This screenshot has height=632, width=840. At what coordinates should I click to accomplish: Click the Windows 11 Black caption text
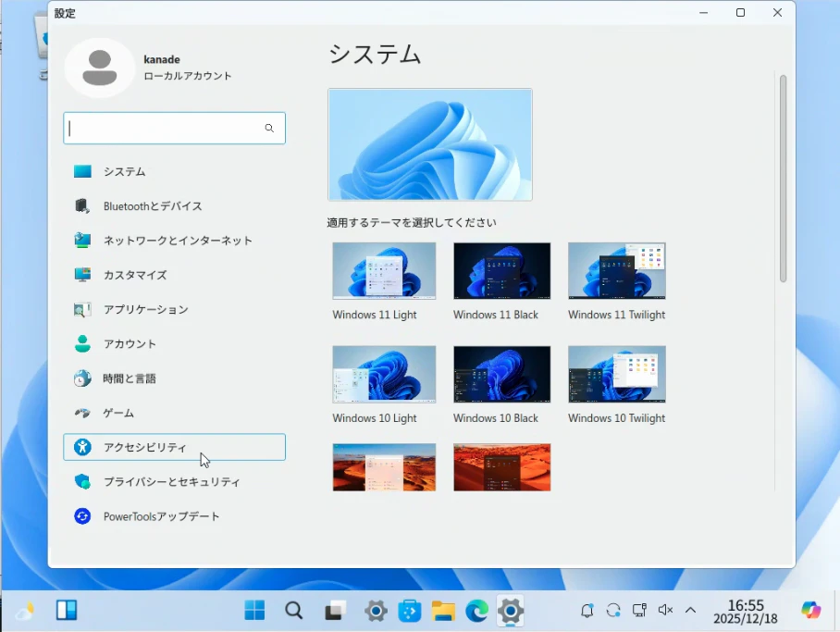tap(496, 315)
